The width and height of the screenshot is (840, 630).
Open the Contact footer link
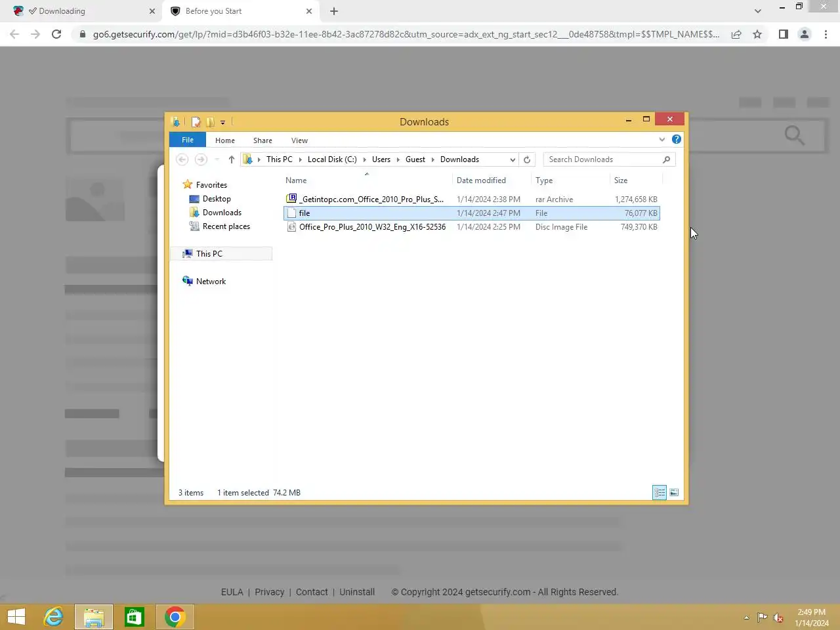coord(312,592)
